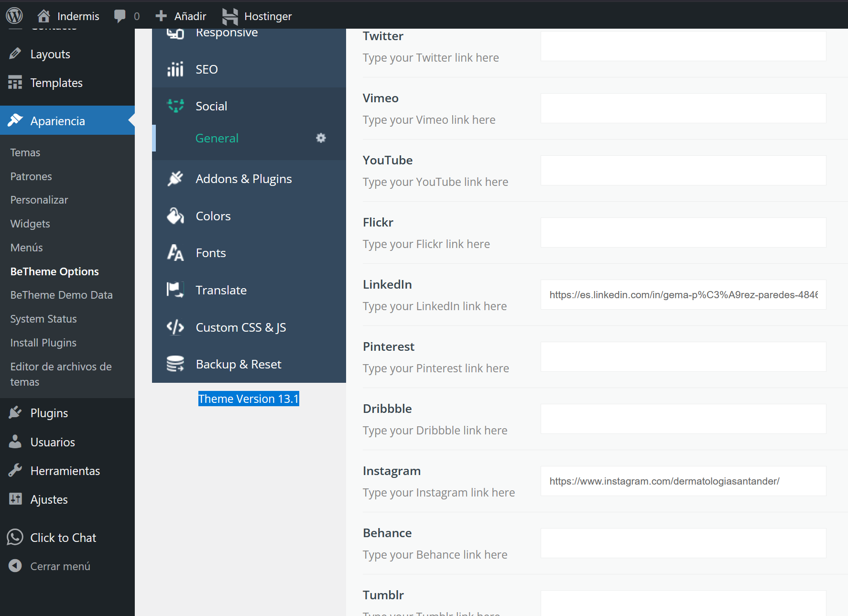Open Click to Chat settings

[x=67, y=538]
